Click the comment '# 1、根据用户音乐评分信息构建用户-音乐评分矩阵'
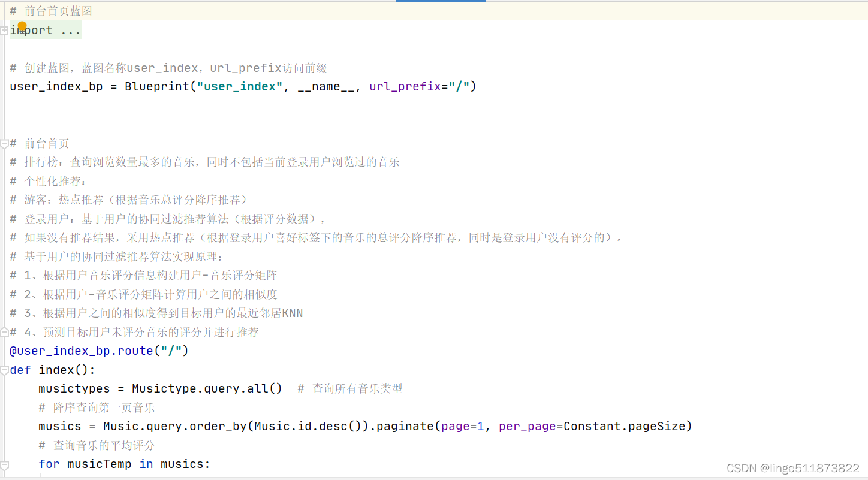Screen dimensions: 868x480 (144, 275)
